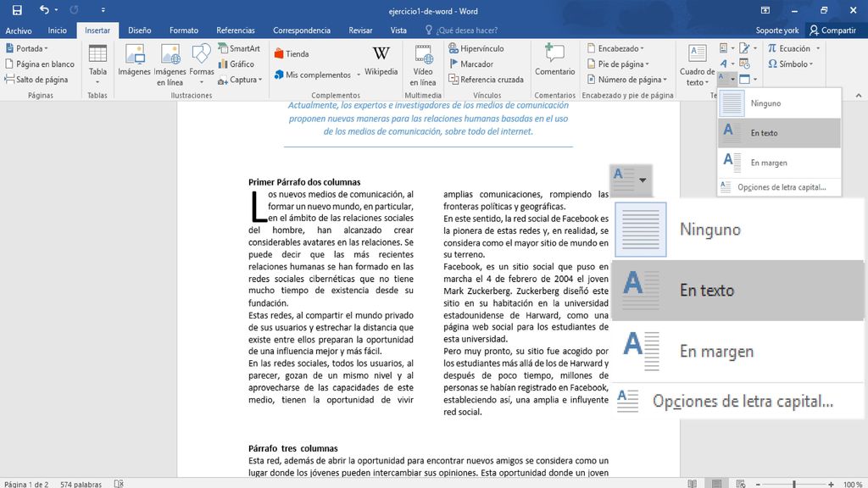The image size is (868, 488).
Task: Click the Soporte york account name
Action: coord(776,30)
